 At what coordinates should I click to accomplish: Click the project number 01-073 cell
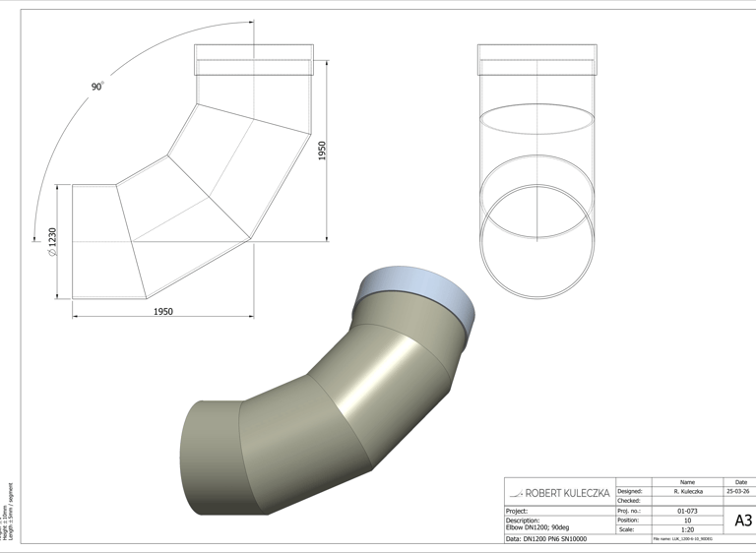tap(687, 511)
